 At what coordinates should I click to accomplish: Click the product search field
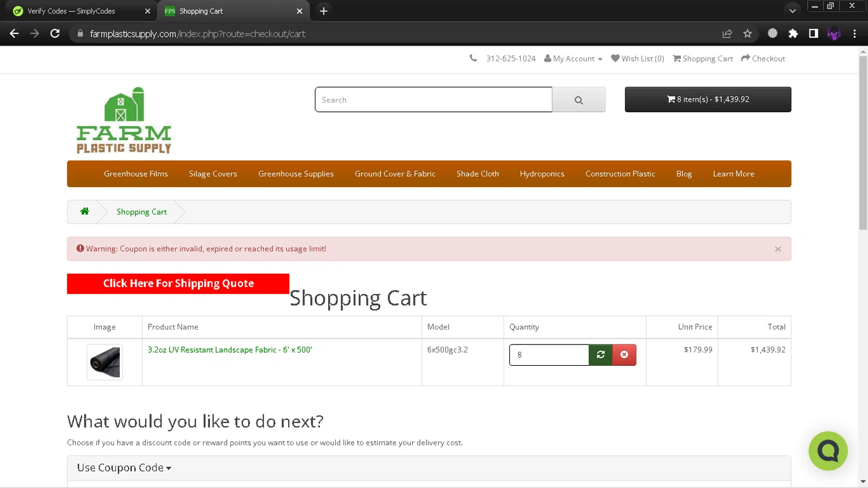tap(433, 100)
